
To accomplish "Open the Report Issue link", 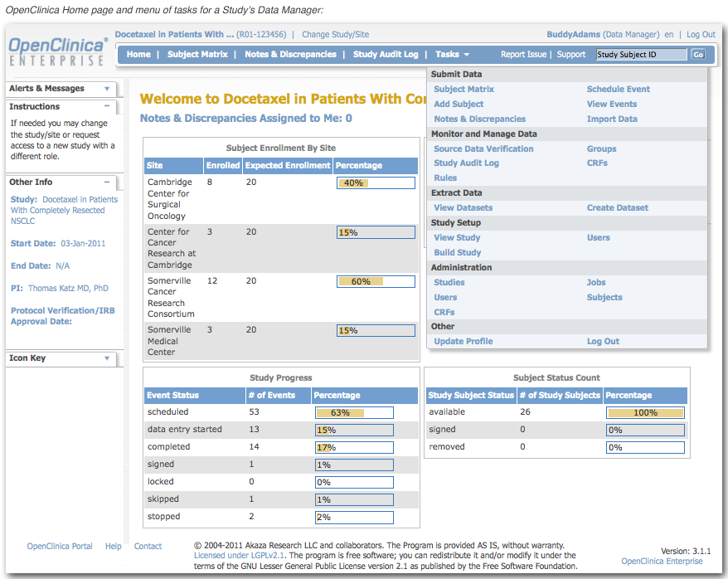I will point(523,55).
